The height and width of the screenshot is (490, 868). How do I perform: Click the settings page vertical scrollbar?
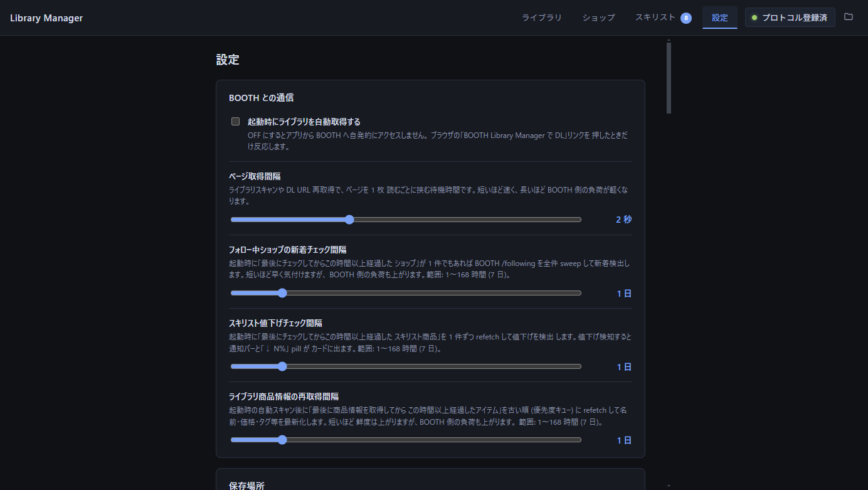pos(669,78)
